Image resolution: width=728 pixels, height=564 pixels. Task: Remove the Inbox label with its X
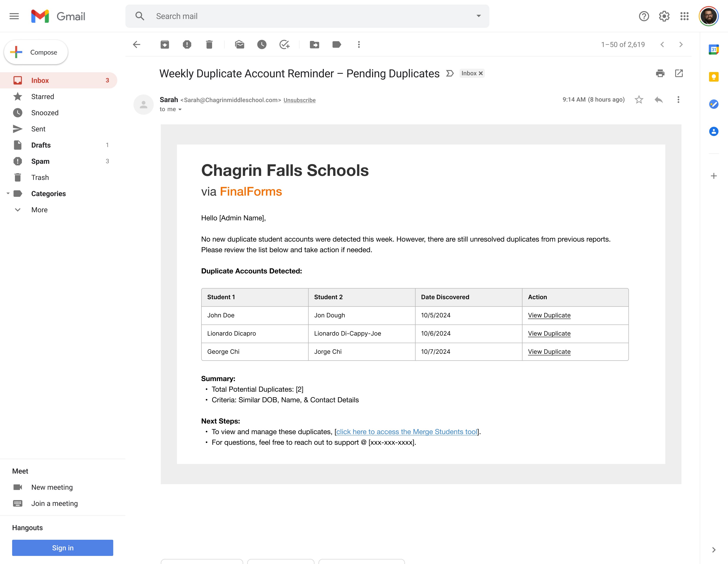481,73
